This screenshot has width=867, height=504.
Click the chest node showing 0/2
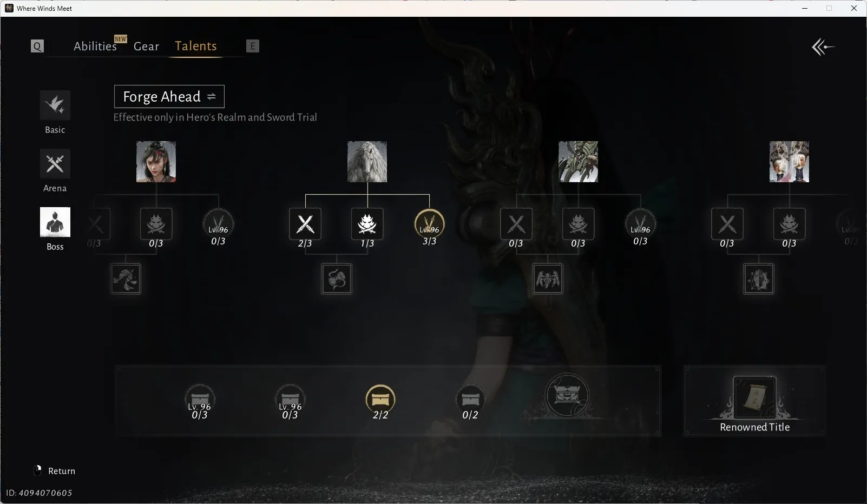tap(470, 400)
